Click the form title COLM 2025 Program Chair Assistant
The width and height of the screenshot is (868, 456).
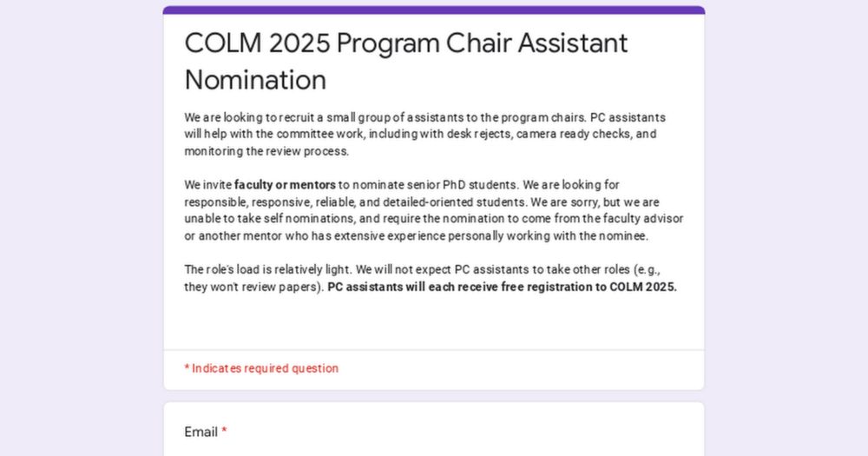click(405, 43)
